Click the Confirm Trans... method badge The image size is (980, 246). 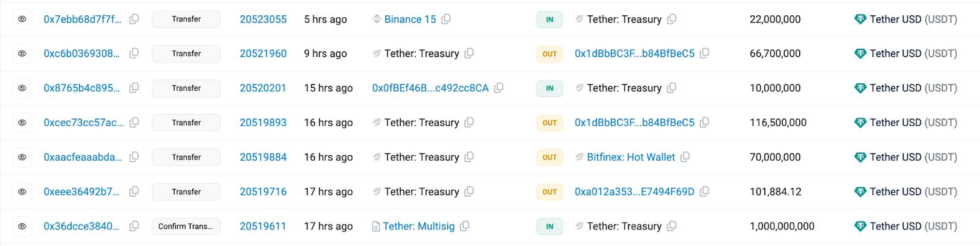click(186, 226)
